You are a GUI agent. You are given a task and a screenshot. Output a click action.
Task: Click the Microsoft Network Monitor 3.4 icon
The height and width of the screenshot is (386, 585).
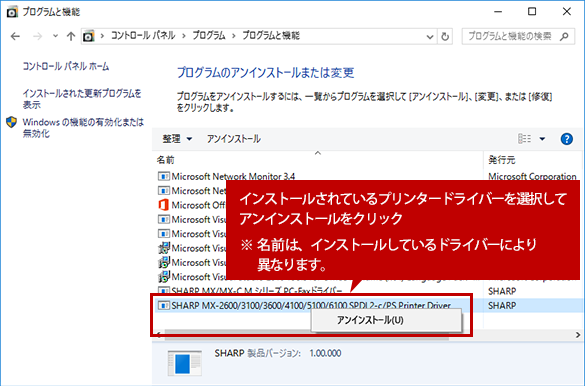point(163,176)
